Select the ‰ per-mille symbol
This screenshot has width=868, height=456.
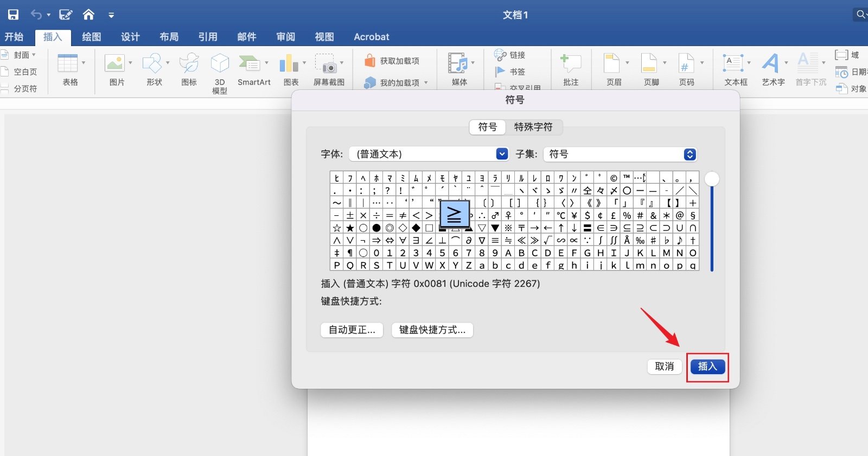tap(640, 240)
